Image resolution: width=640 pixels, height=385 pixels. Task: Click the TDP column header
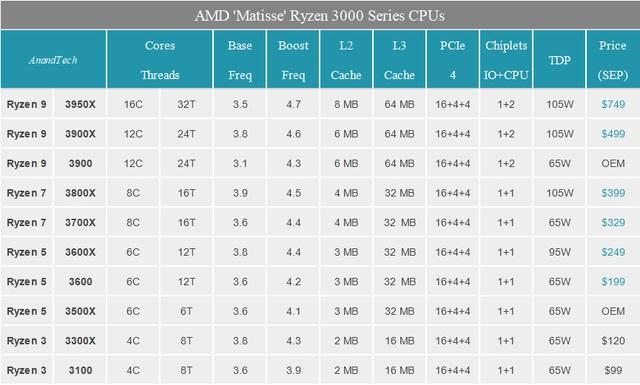559,60
